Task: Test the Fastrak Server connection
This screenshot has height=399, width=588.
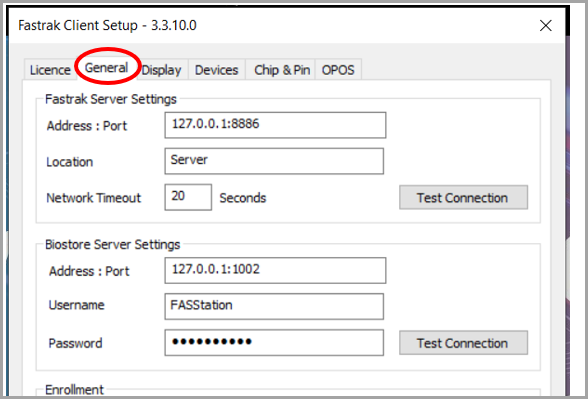Action: click(464, 197)
